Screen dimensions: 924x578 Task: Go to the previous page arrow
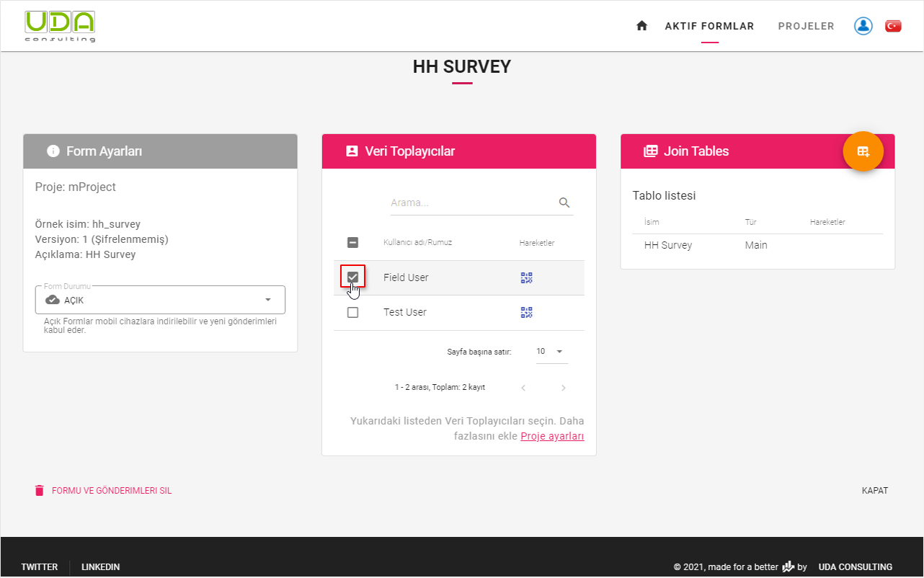tap(523, 388)
